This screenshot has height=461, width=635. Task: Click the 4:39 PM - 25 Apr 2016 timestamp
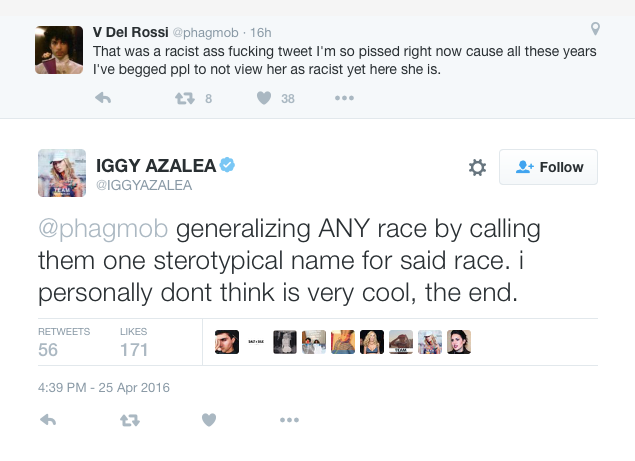pyautogui.click(x=105, y=386)
